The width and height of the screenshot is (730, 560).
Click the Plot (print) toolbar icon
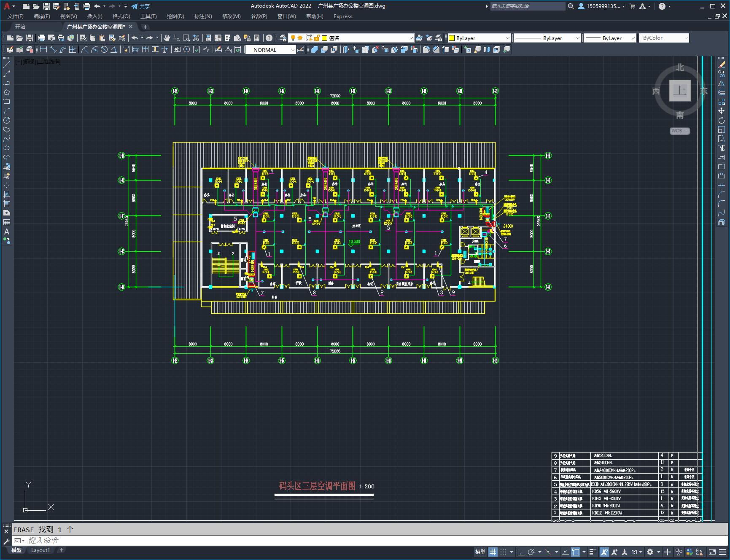42,38
